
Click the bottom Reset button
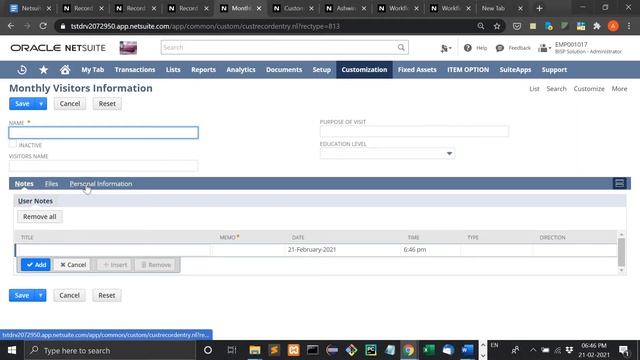107,295
